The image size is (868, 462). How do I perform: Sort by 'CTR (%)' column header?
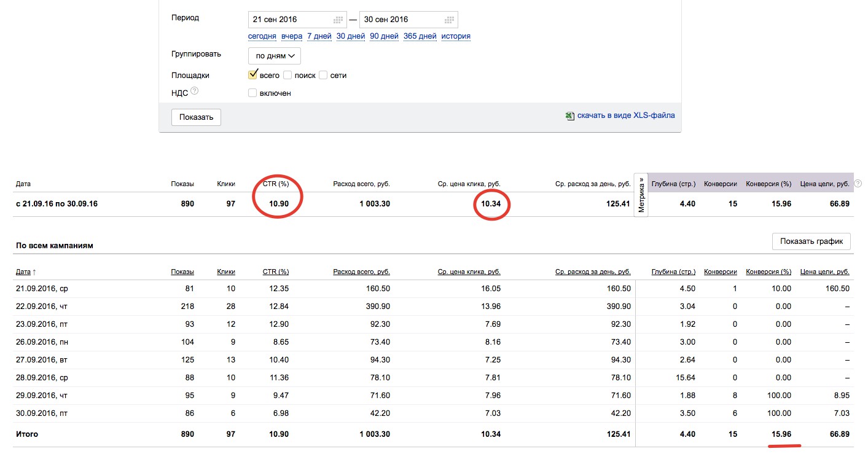[x=275, y=272]
